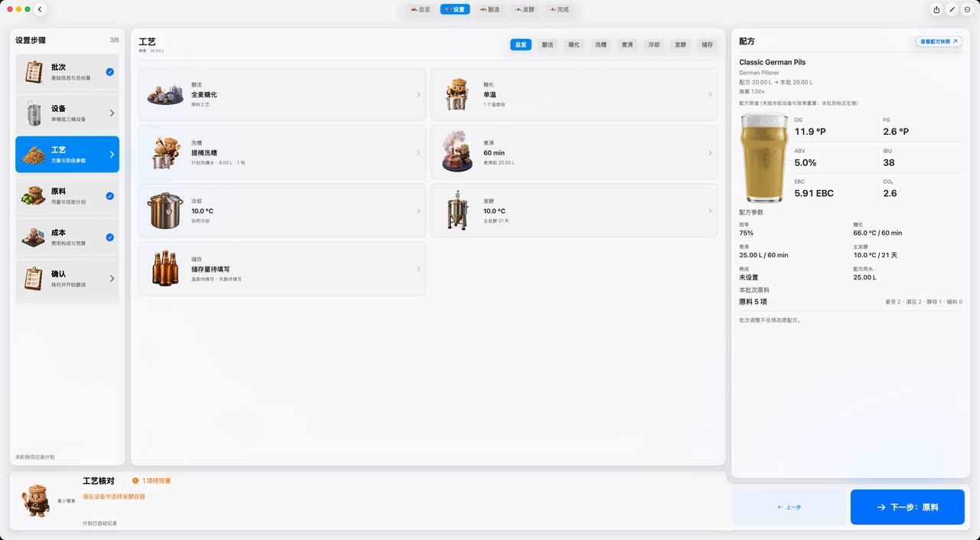Click the Classic German Pils recipe name
980x540 pixels.
pos(773,62)
